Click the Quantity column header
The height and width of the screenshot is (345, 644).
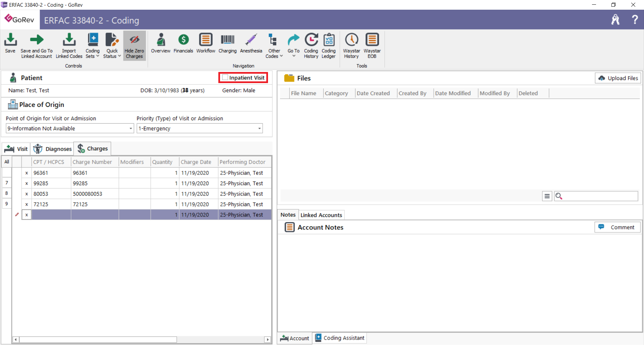pyautogui.click(x=165, y=162)
